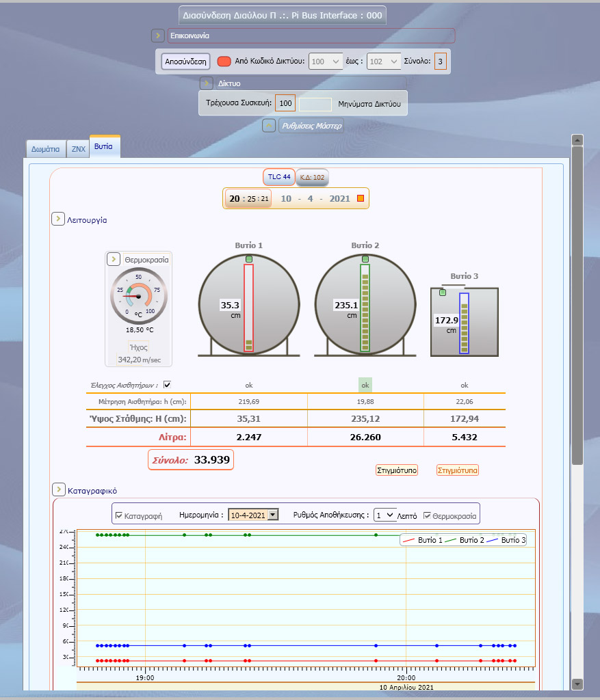Click the scrollbar down arrow

point(577,684)
